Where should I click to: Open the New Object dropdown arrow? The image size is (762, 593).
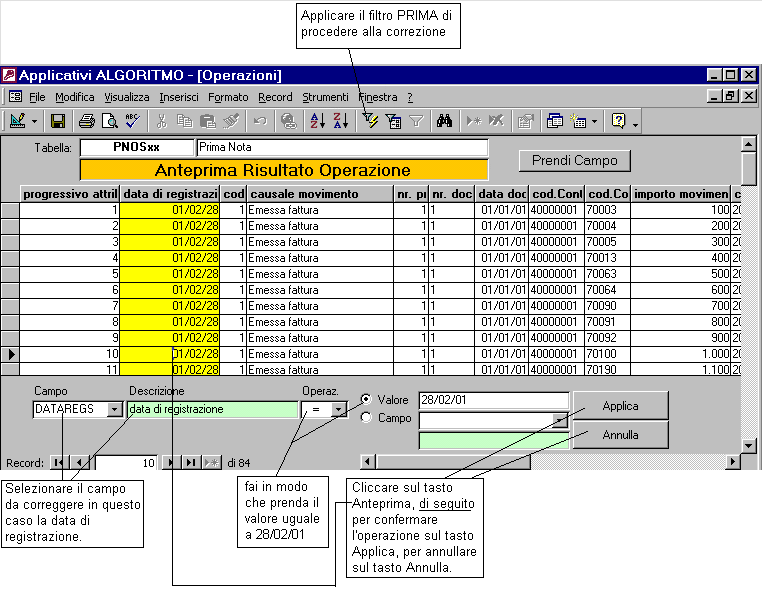594,122
